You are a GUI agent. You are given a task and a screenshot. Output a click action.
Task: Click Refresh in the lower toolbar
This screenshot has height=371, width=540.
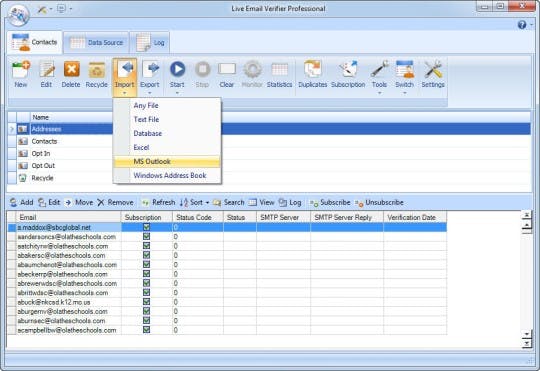pyautogui.click(x=158, y=203)
